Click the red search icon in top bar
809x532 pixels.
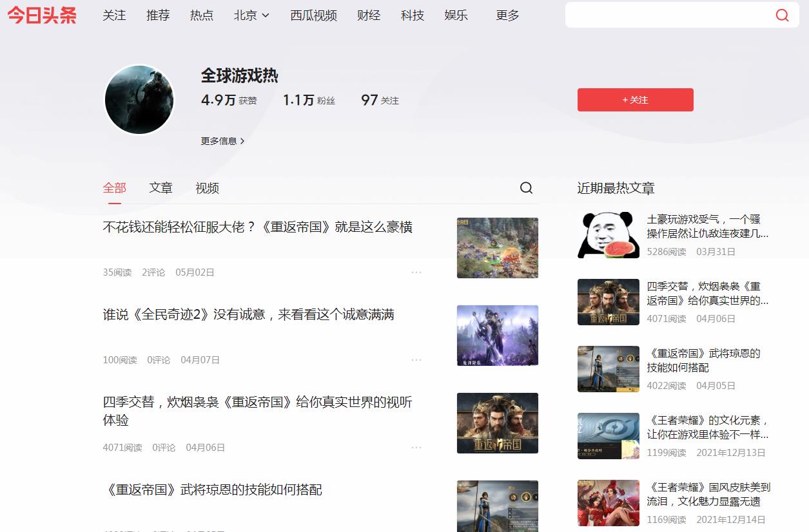click(782, 15)
